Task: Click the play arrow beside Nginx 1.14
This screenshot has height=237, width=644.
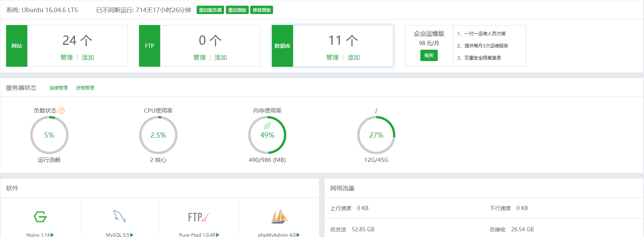Action: pos(52,235)
